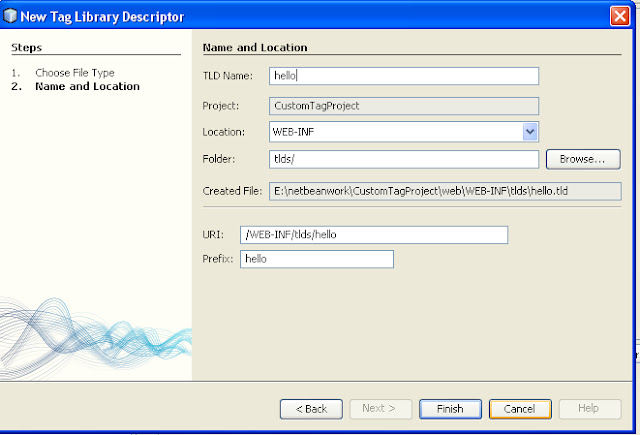Click the Project: label

pos(221,106)
